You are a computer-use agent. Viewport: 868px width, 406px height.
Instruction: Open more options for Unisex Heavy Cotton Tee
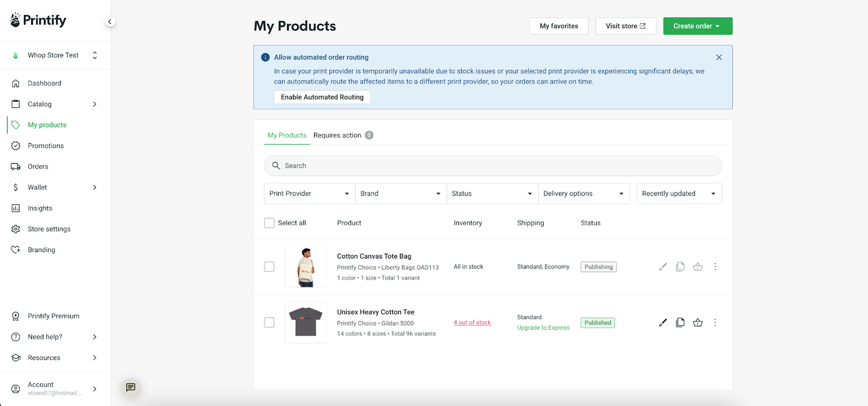(x=715, y=323)
